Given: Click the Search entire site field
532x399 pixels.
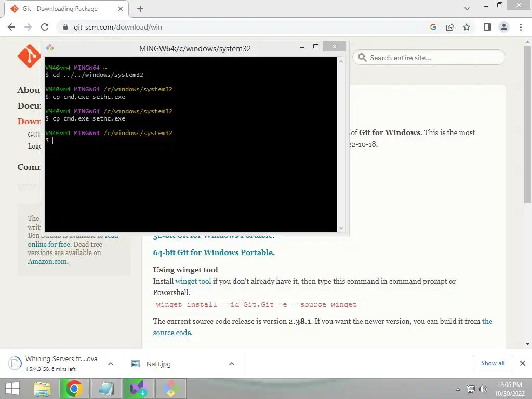Looking at the screenshot, I should coord(429,58).
